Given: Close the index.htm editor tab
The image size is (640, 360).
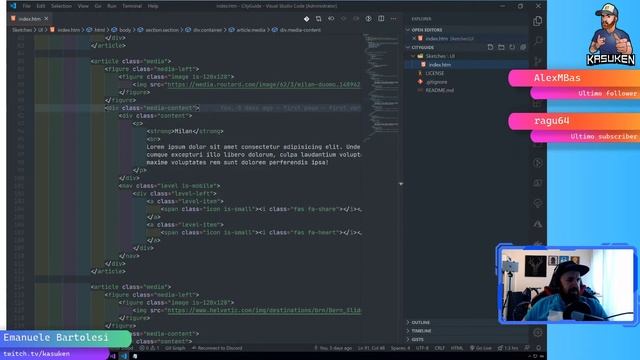Looking at the screenshot, I should click(x=46, y=19).
